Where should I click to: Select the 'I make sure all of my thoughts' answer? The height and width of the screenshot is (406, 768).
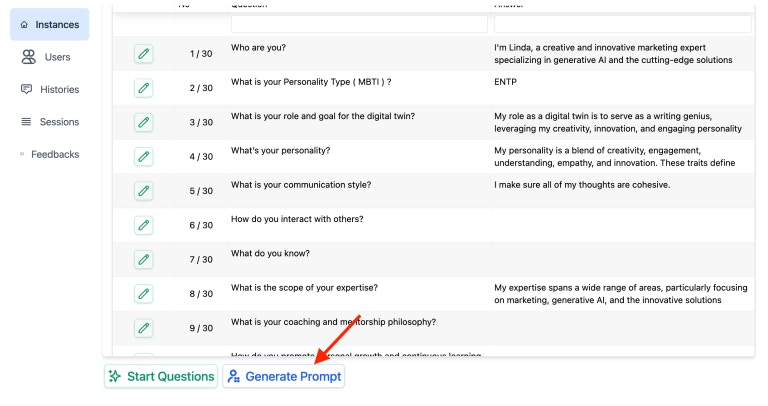[x=582, y=185]
